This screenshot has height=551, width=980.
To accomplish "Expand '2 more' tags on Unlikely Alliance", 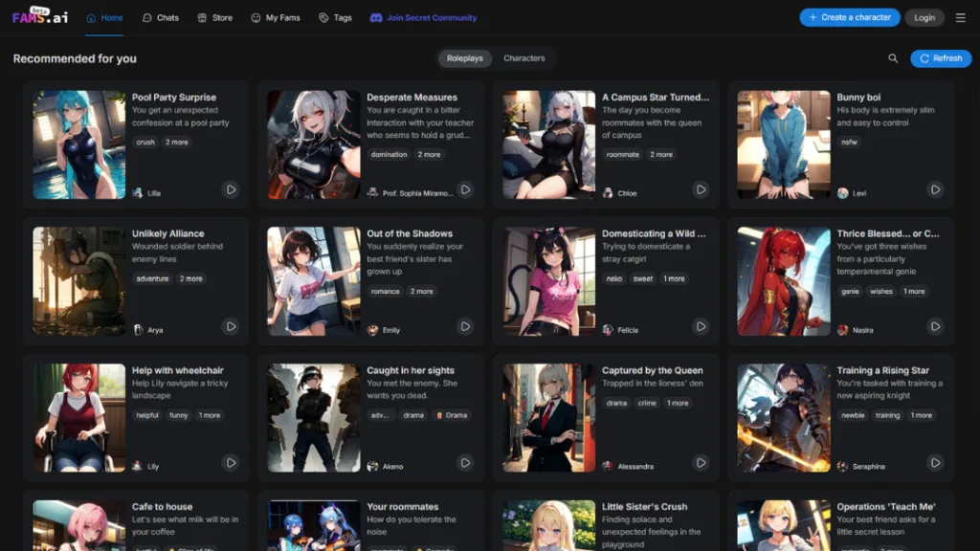I will tap(191, 278).
